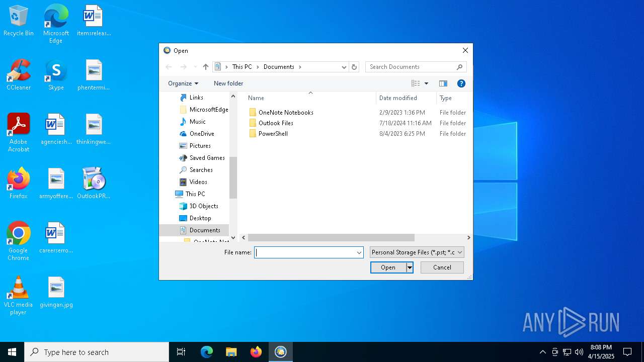Select OneDrive in the navigation pane

tap(202, 134)
